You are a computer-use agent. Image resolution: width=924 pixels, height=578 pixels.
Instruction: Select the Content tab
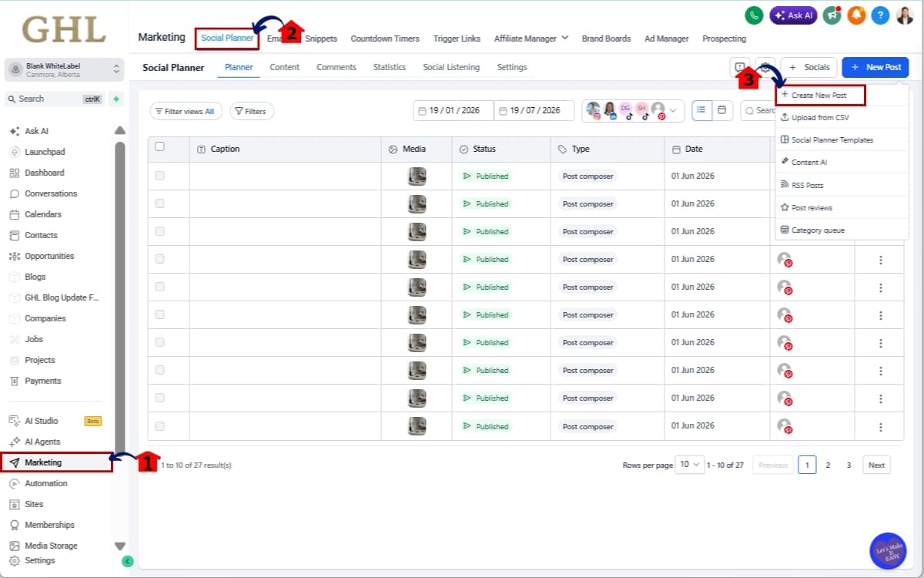pyautogui.click(x=284, y=67)
